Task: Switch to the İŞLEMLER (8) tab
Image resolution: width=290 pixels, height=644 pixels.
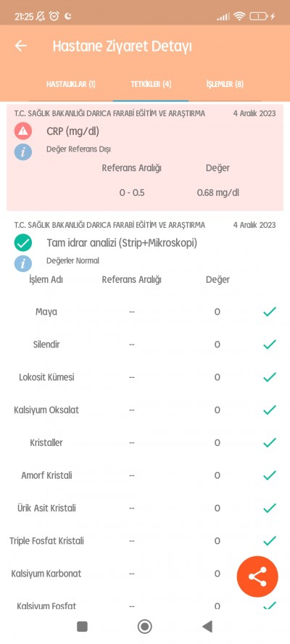Action: coord(225,84)
